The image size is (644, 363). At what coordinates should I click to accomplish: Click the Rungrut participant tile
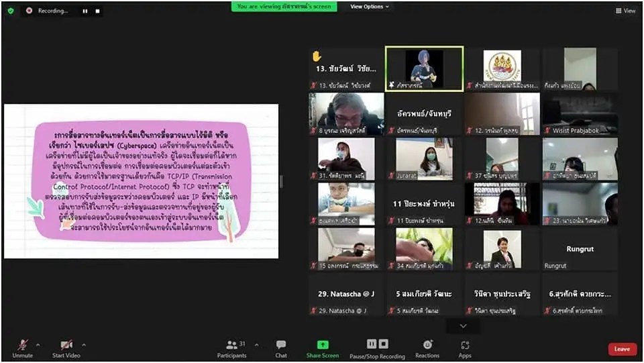tap(580, 250)
